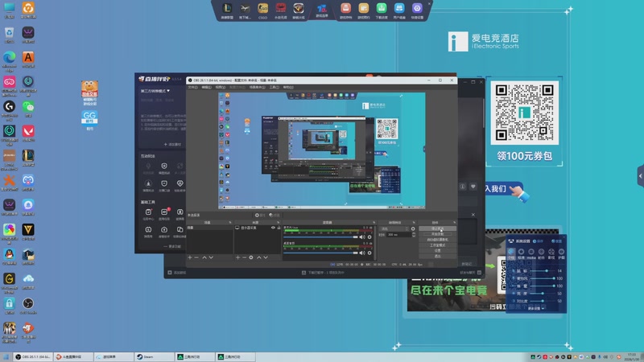Click the transition duration 300 ms field
The image size is (644, 362).
[x=398, y=234]
